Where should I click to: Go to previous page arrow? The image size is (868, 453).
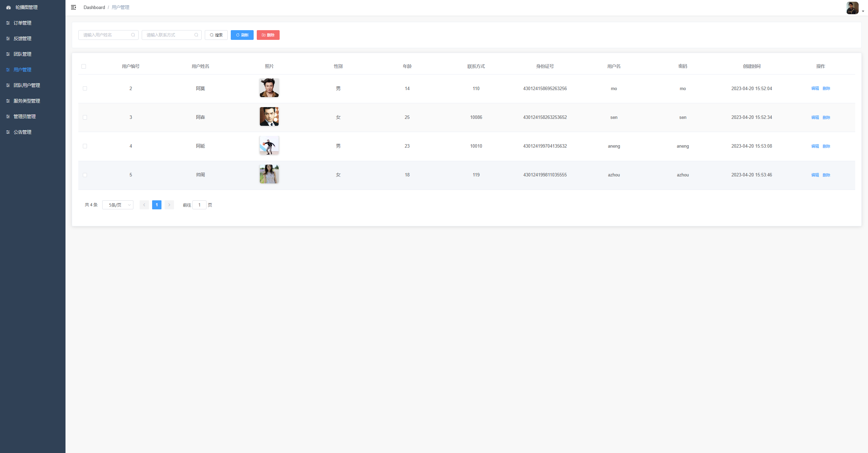point(144,205)
